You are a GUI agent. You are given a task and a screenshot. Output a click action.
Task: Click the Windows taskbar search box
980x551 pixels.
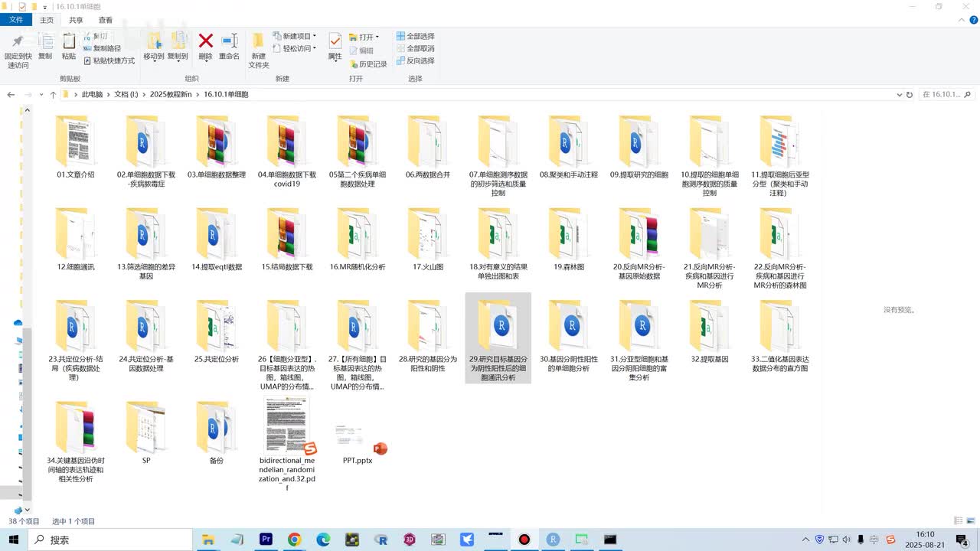[x=111, y=540]
